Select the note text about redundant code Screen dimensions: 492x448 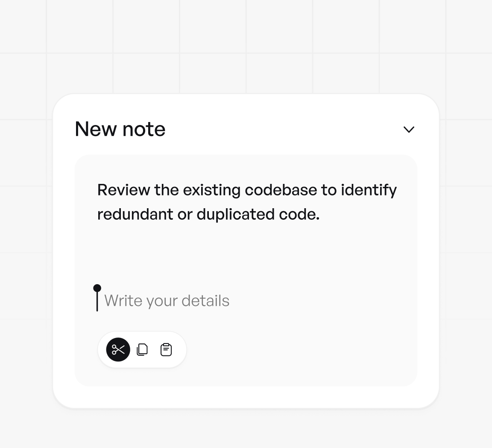click(247, 202)
